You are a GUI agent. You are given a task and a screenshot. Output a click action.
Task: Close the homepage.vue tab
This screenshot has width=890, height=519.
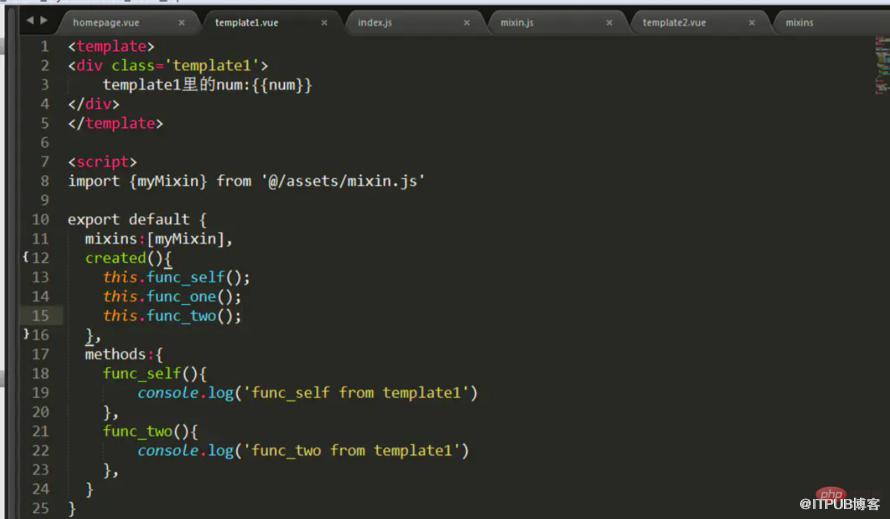click(181, 23)
